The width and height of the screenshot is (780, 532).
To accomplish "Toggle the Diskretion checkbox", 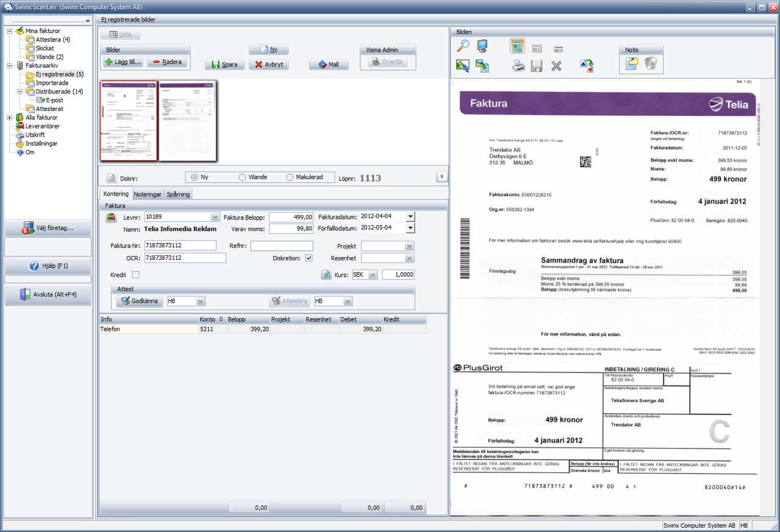I will (308, 258).
